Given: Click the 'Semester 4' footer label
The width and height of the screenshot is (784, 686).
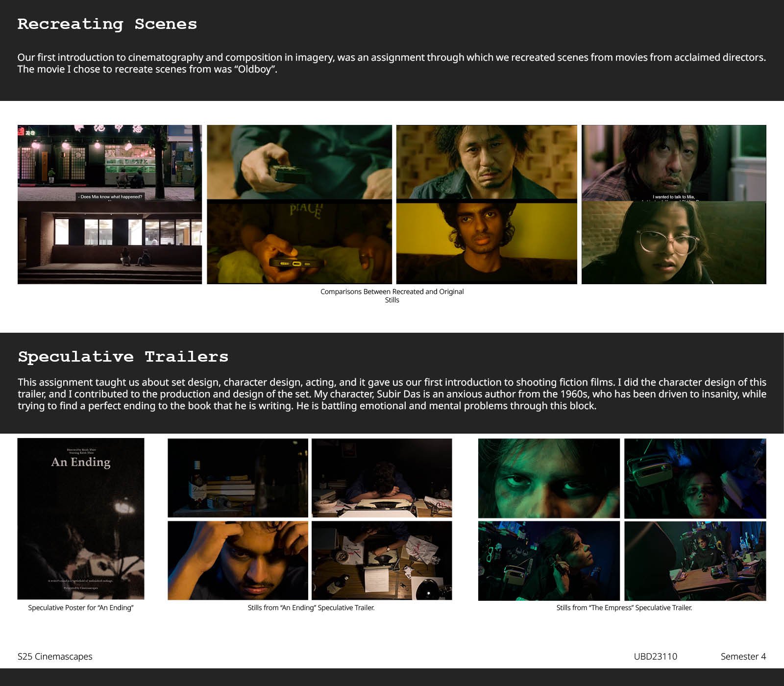Looking at the screenshot, I should 743,656.
